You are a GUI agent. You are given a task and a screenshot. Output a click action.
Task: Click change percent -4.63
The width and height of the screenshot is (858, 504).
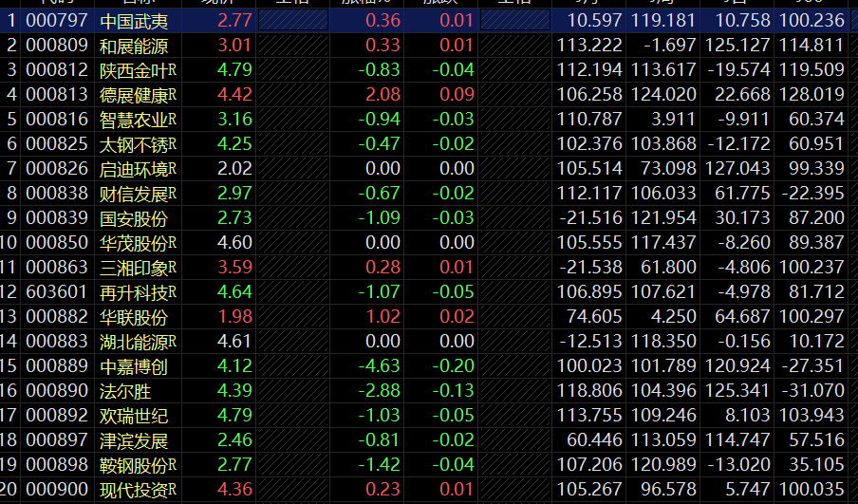tap(380, 366)
